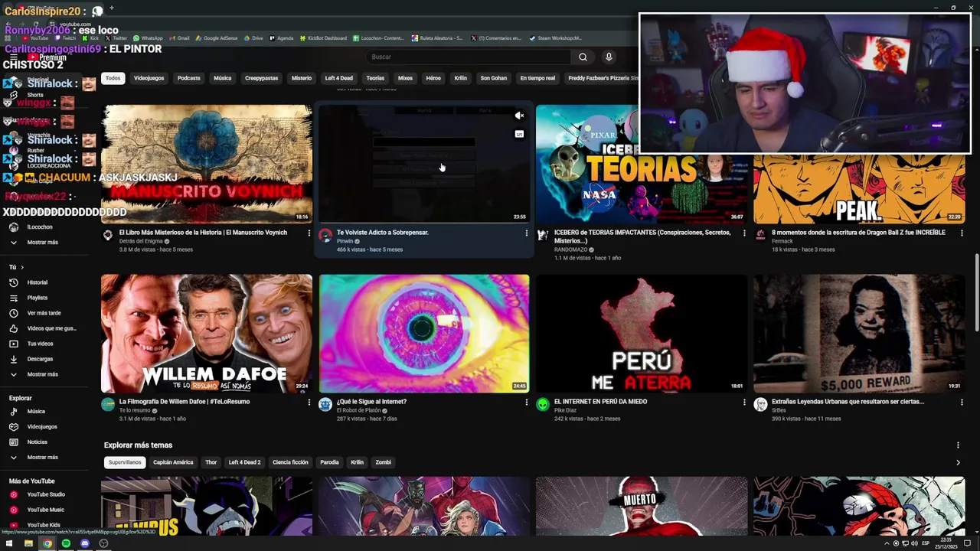The image size is (980, 551).
Task: Open the Historial sidebar entry
Action: [x=38, y=282]
